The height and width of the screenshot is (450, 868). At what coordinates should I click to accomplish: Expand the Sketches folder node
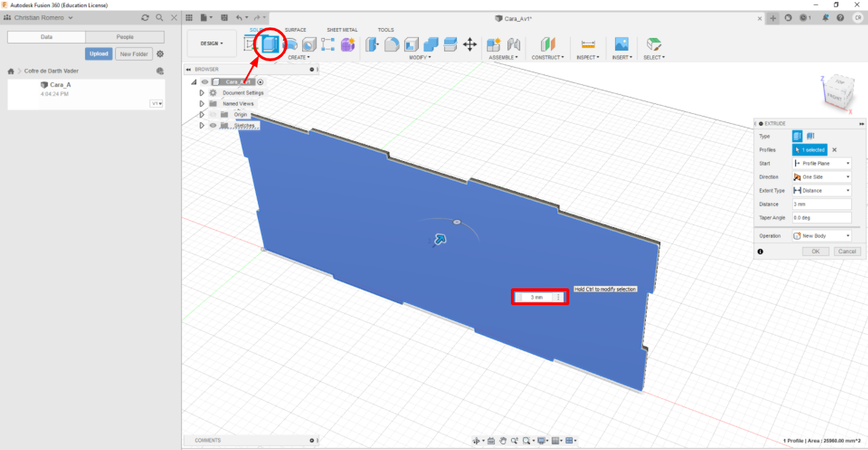(202, 125)
